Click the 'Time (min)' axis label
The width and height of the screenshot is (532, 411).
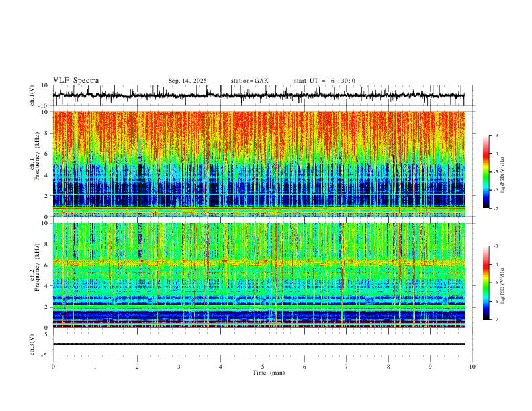pos(269,373)
